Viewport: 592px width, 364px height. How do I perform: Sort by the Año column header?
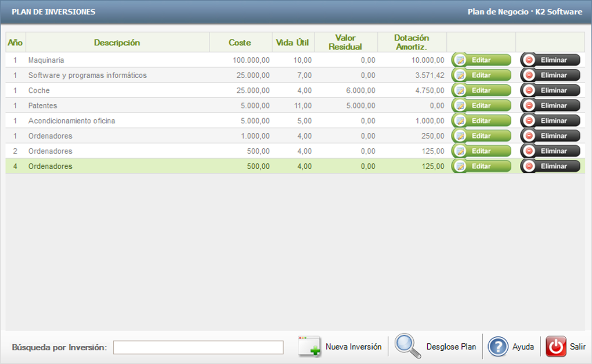(x=16, y=42)
